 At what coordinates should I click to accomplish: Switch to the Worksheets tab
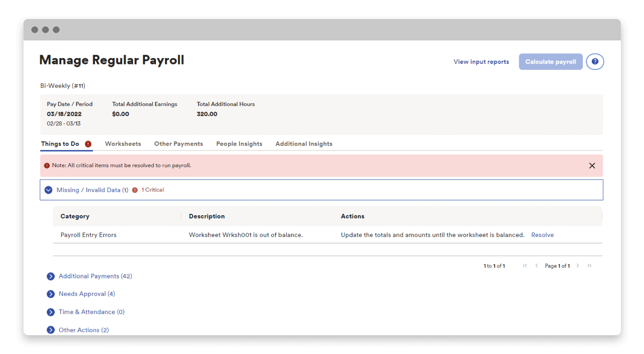(x=123, y=144)
